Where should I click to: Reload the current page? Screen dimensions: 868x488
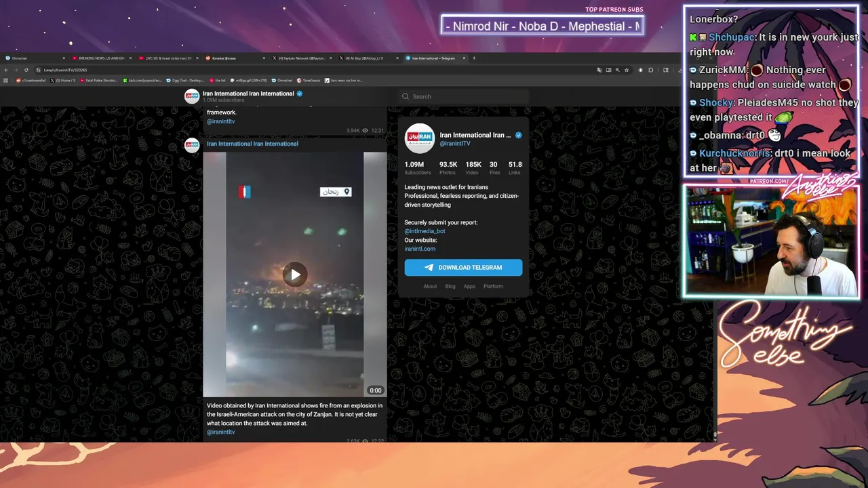[26, 70]
